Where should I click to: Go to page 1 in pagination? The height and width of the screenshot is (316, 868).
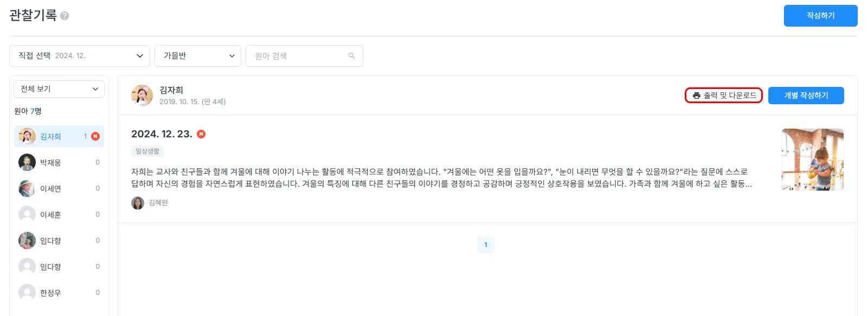pyautogui.click(x=485, y=245)
